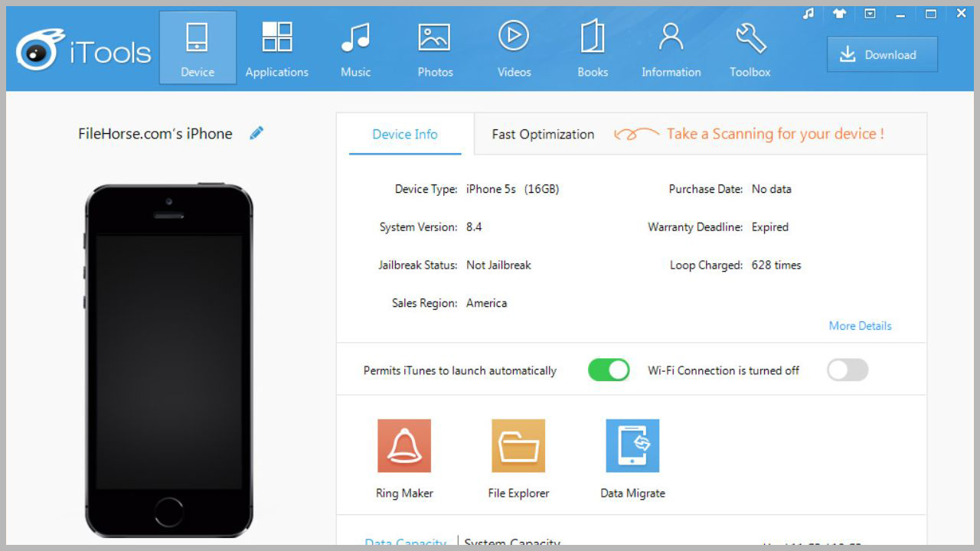Open the Photos section

point(435,47)
